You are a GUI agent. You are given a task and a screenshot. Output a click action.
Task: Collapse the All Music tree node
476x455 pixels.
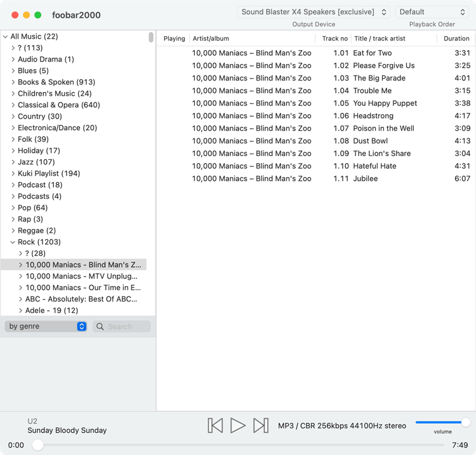[6, 37]
